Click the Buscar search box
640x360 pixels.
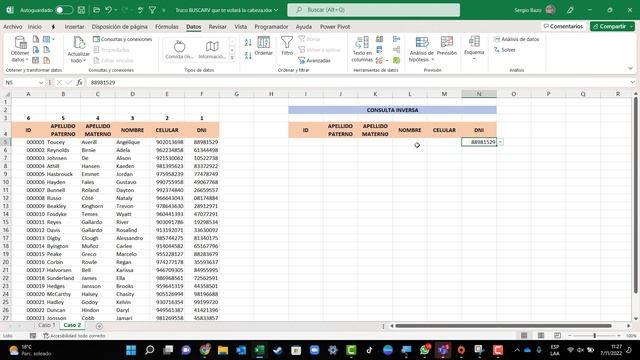pos(373,10)
